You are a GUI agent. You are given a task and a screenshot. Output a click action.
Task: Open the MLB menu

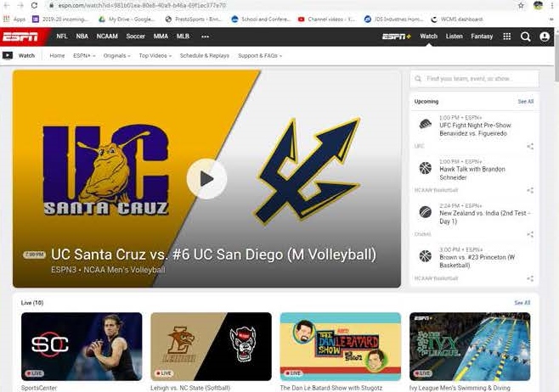[183, 36]
